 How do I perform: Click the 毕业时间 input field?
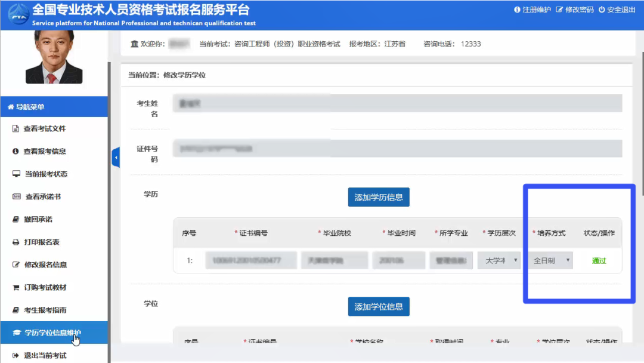point(397,261)
